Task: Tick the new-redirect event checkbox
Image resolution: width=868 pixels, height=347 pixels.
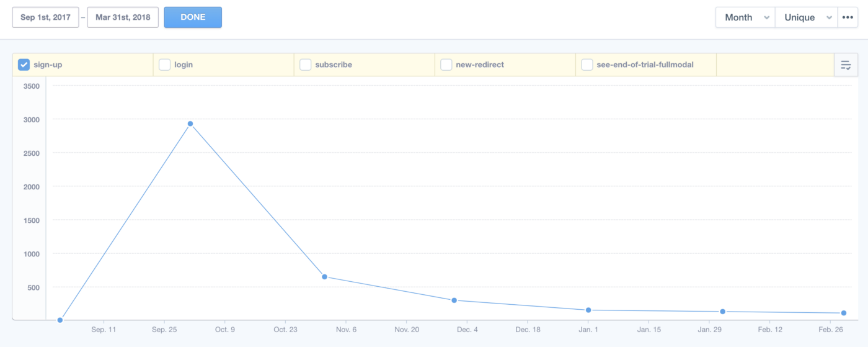Action: 446,65
